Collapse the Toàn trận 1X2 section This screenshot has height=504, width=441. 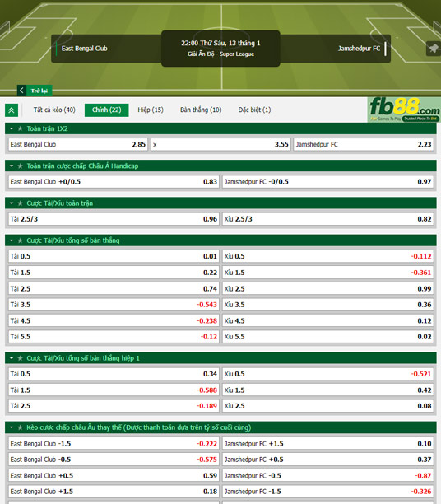(12, 128)
